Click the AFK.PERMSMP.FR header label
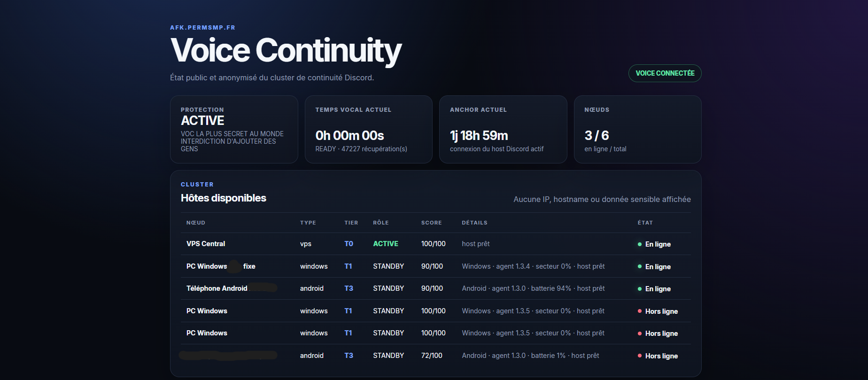 pos(202,28)
